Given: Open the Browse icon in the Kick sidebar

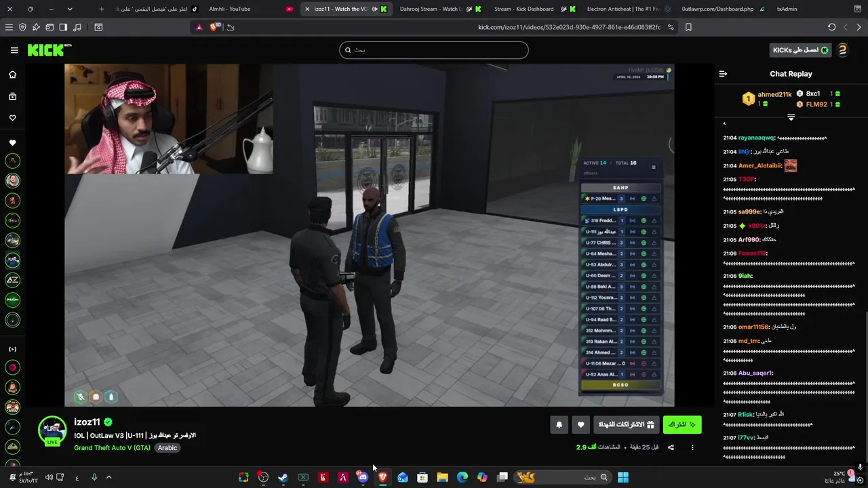Looking at the screenshot, I should [12, 96].
